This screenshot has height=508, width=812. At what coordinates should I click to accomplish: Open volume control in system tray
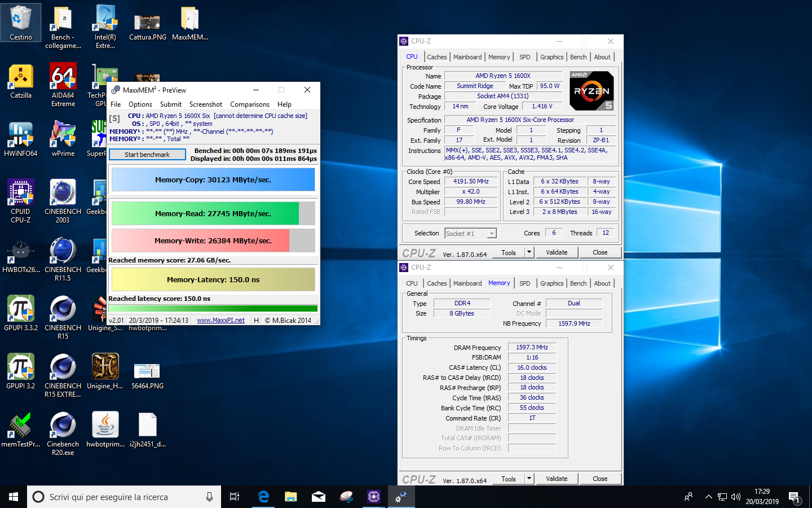tap(735, 497)
